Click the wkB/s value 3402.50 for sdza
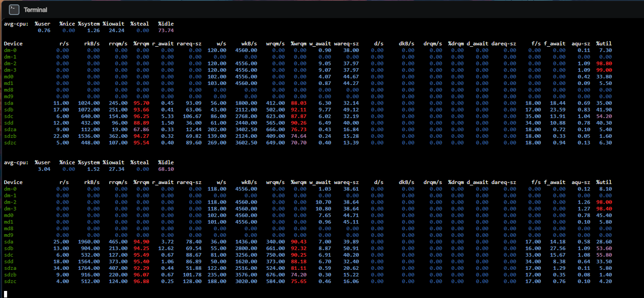644x298 pixels. coord(247,130)
